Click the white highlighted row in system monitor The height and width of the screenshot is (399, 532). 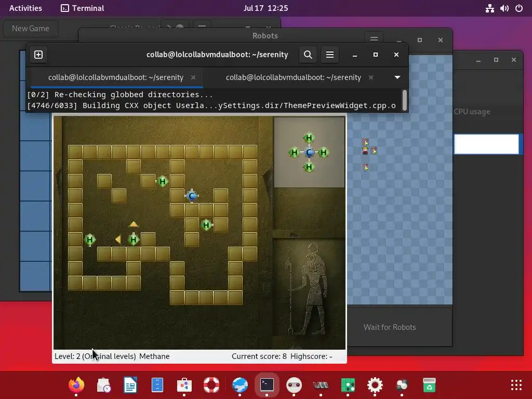(486, 144)
